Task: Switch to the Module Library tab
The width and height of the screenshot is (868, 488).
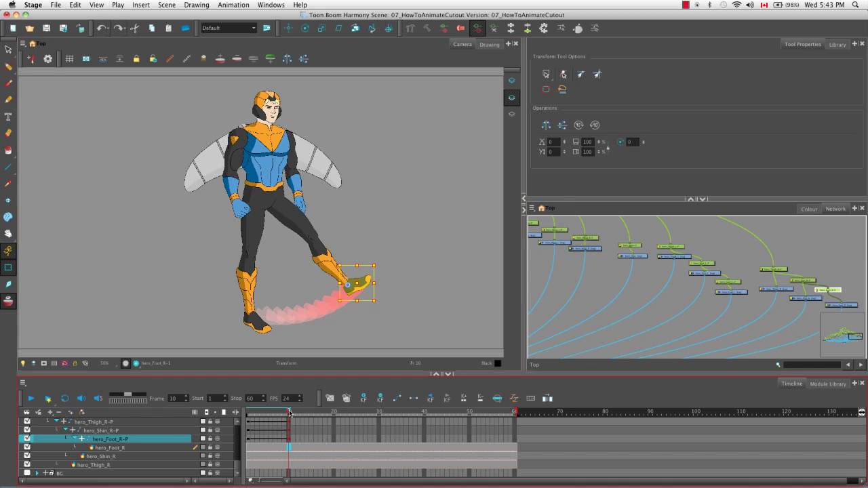Action: [828, 384]
